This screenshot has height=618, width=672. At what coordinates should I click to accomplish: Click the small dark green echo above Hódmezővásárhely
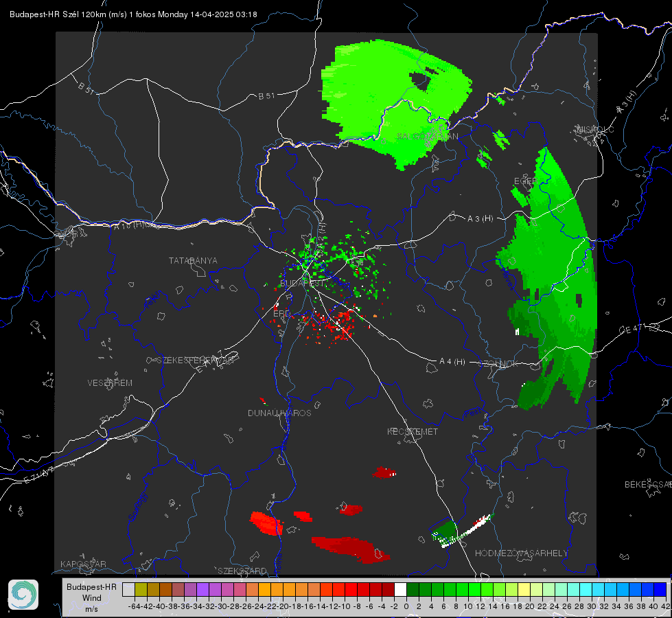pos(444,530)
